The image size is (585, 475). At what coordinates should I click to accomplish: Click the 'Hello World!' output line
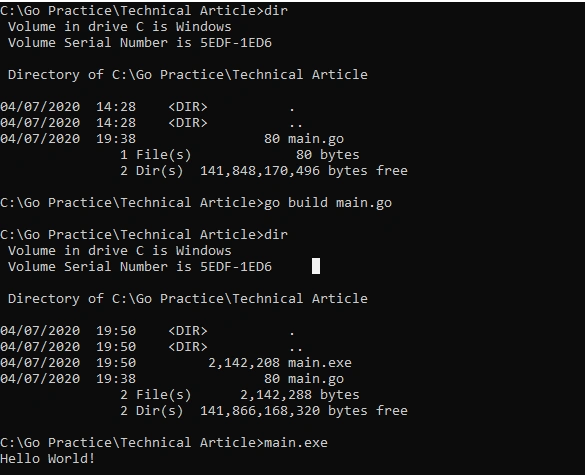click(47, 458)
